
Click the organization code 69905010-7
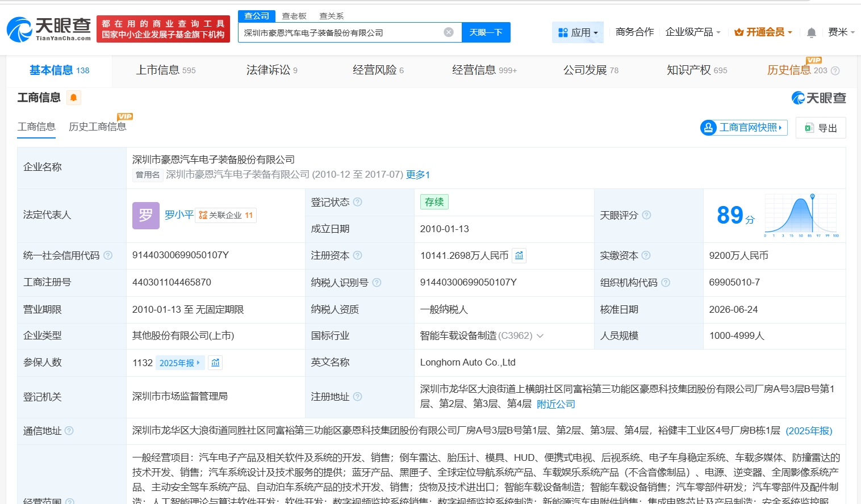[734, 283]
